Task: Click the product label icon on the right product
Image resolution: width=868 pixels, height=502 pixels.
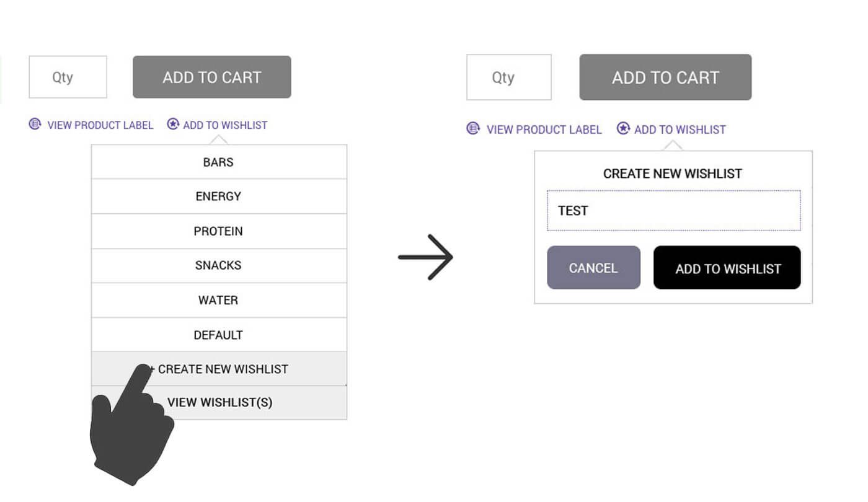Action: 473,129
